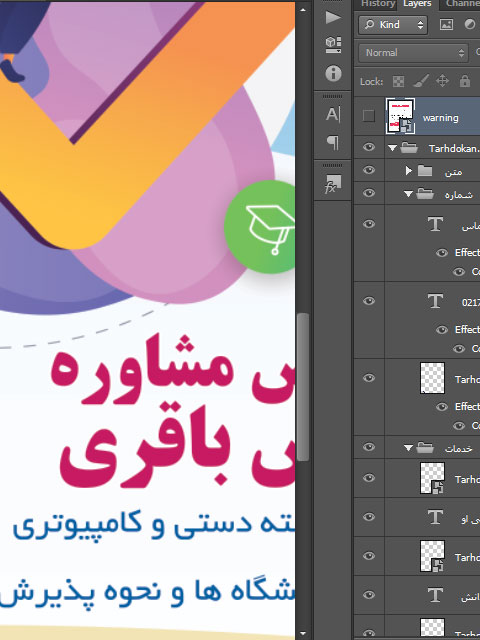
Task: Click the canvas scrollbar up arrow
Action: [302, 9]
